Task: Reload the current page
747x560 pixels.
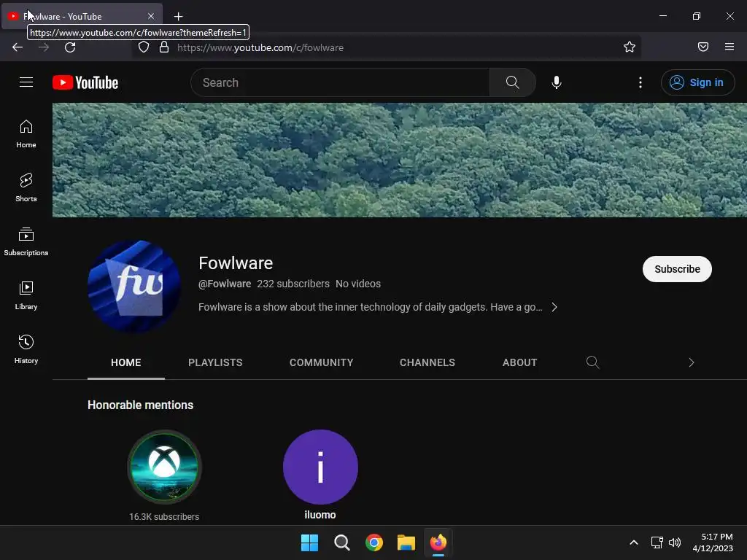Action: (x=70, y=47)
